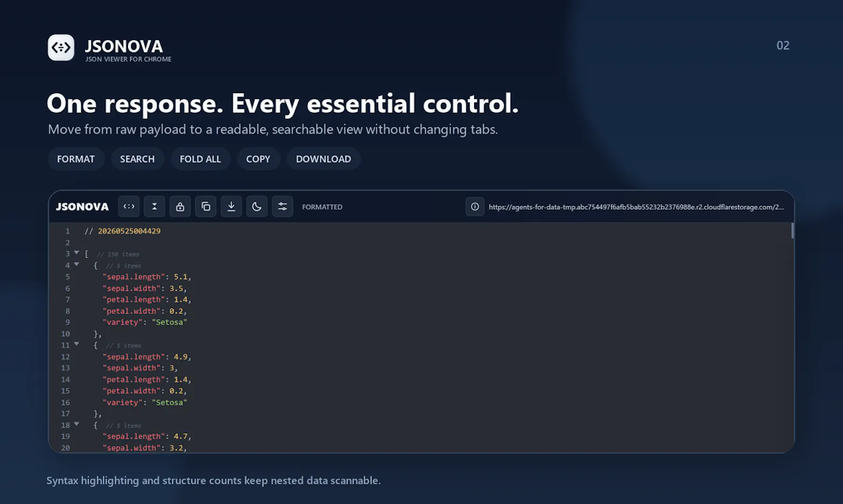The height and width of the screenshot is (504, 843).
Task: Click the FORMATTED status label
Action: (x=322, y=207)
